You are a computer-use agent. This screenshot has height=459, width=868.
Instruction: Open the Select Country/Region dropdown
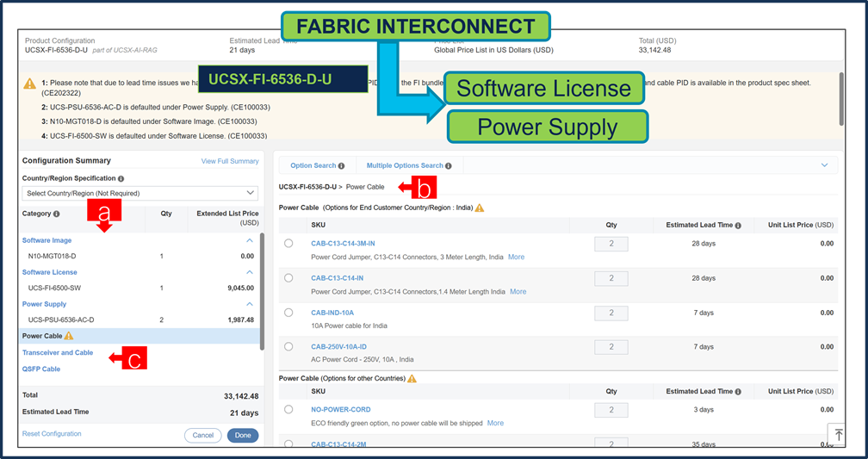click(139, 193)
